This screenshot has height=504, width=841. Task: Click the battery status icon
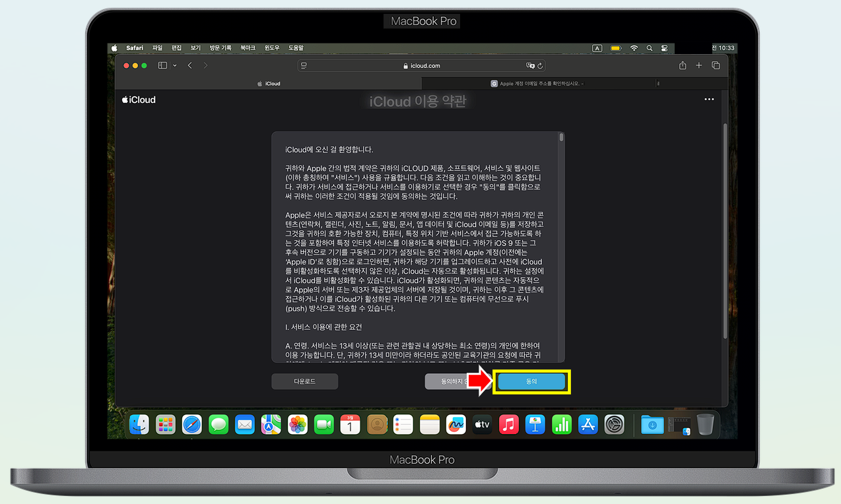[616, 48]
